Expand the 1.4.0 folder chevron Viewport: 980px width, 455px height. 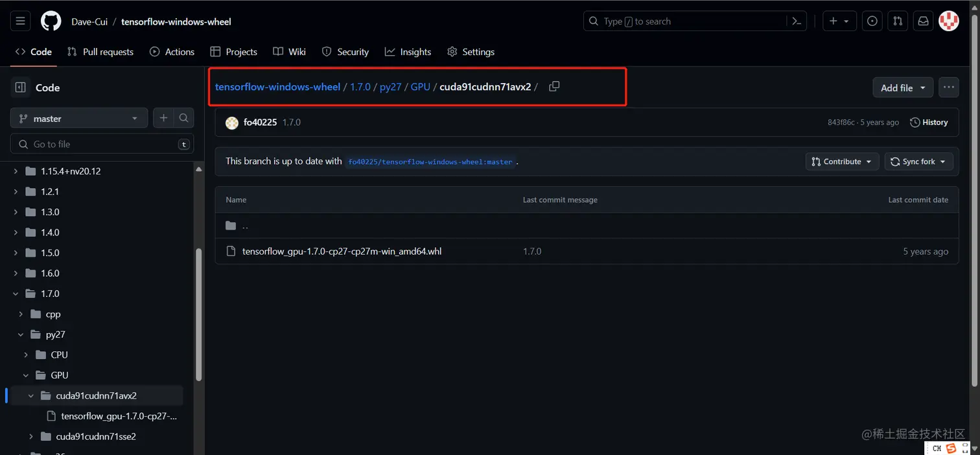point(16,232)
